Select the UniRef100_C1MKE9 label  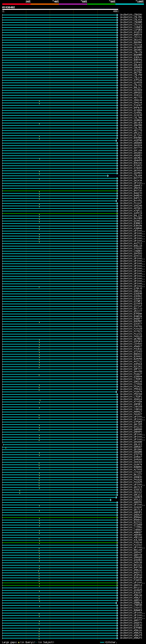pyautogui.click(x=131, y=27)
